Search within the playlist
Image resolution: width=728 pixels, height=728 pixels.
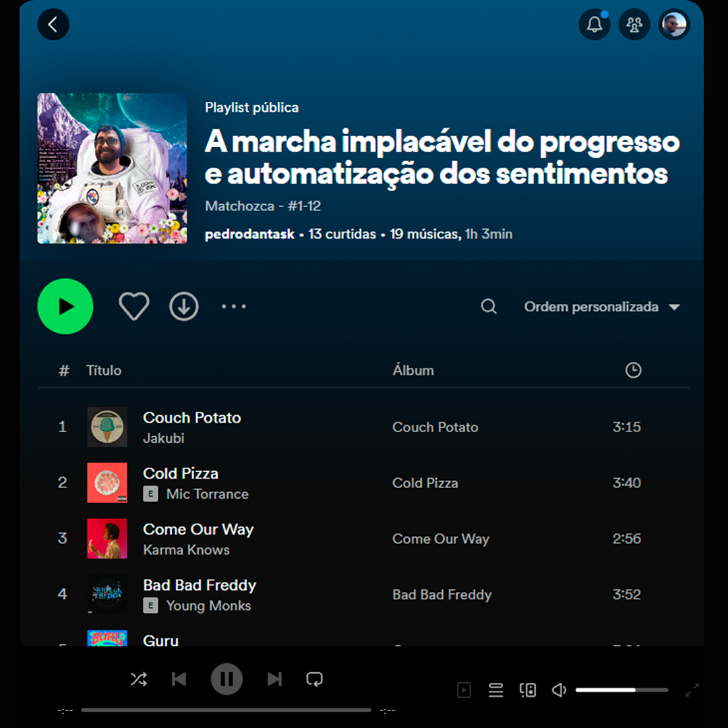coord(489,307)
